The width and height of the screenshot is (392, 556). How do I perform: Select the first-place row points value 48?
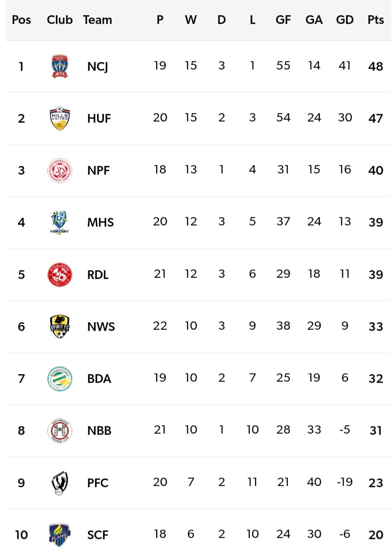click(x=375, y=66)
